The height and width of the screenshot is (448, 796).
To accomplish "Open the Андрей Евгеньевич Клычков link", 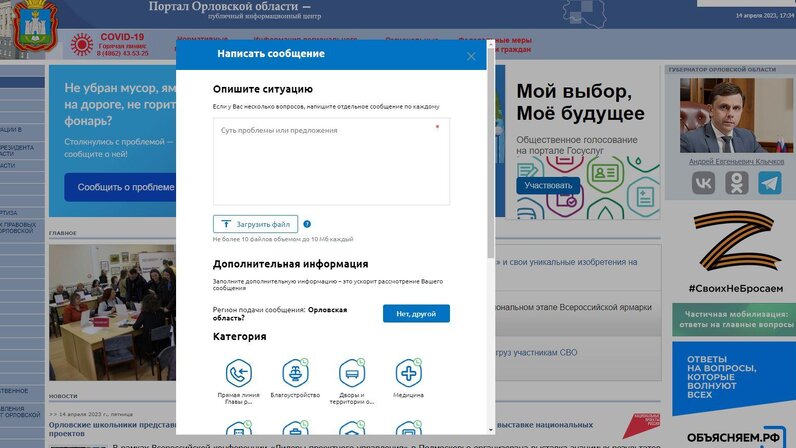I will (736, 162).
